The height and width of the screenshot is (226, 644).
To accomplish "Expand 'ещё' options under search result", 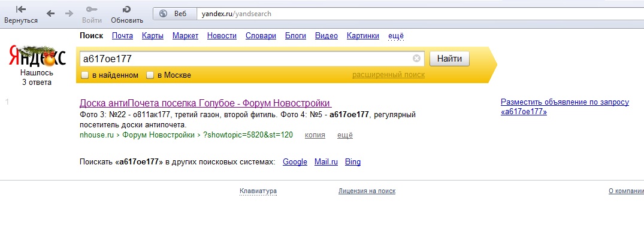I will (x=345, y=135).
